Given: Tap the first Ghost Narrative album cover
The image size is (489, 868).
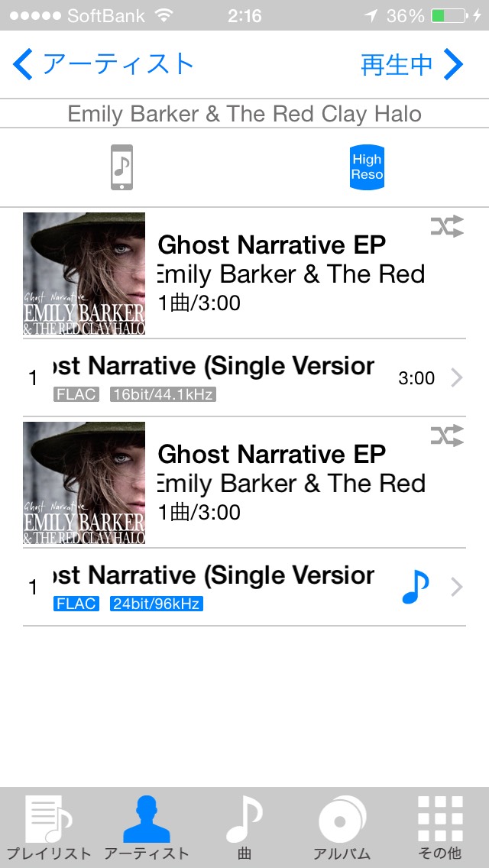Looking at the screenshot, I should (x=84, y=274).
